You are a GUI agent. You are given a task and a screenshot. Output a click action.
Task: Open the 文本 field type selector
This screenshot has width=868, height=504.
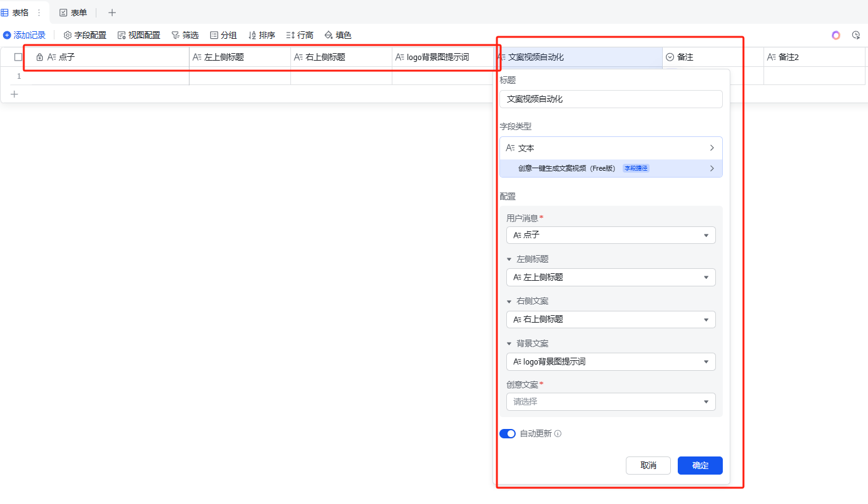point(611,148)
